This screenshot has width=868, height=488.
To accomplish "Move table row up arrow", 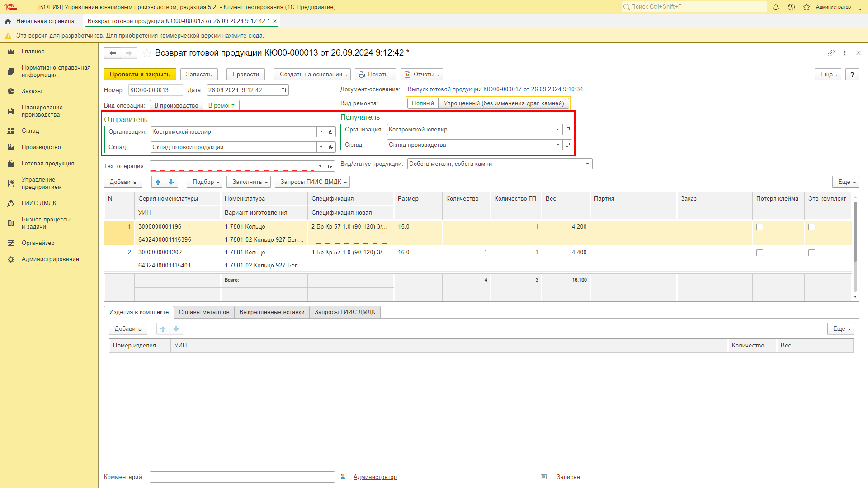I will (x=158, y=182).
